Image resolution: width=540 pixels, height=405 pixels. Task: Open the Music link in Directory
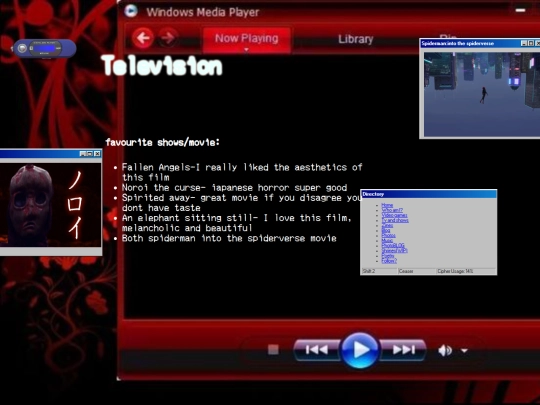click(387, 241)
